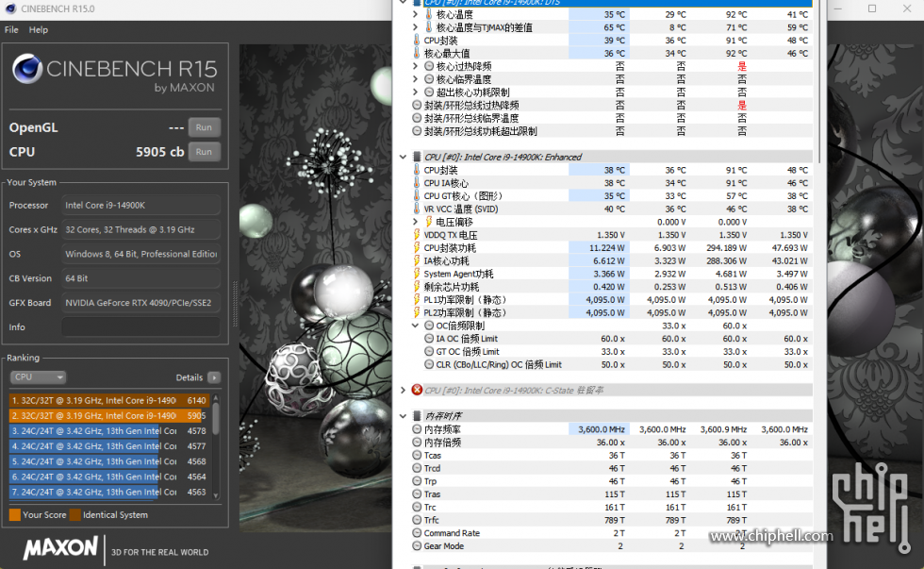
Task: Select the ranking entry scoring 4568
Action: (109, 461)
